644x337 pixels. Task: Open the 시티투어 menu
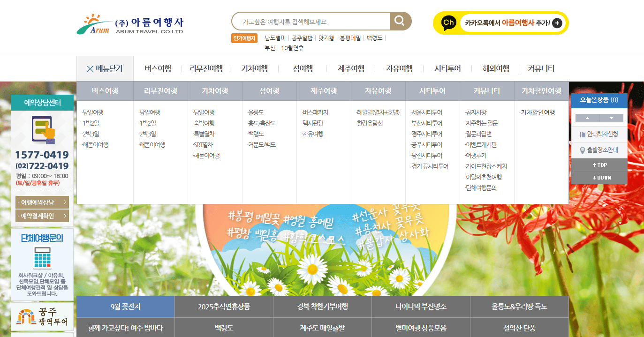point(447,68)
